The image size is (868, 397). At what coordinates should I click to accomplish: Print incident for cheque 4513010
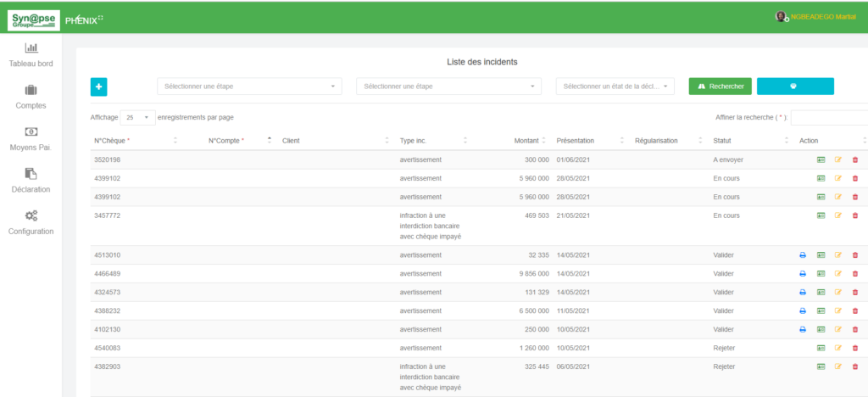pyautogui.click(x=803, y=255)
